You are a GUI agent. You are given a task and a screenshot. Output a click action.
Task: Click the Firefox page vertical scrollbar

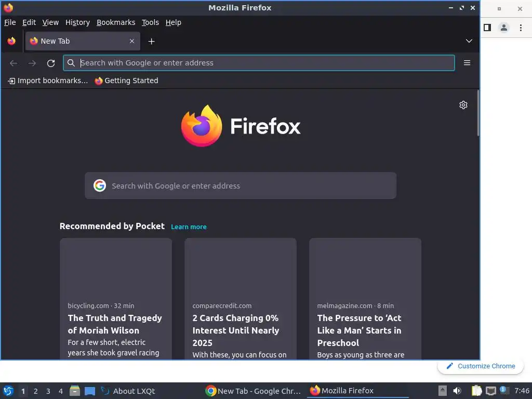[x=478, y=113]
